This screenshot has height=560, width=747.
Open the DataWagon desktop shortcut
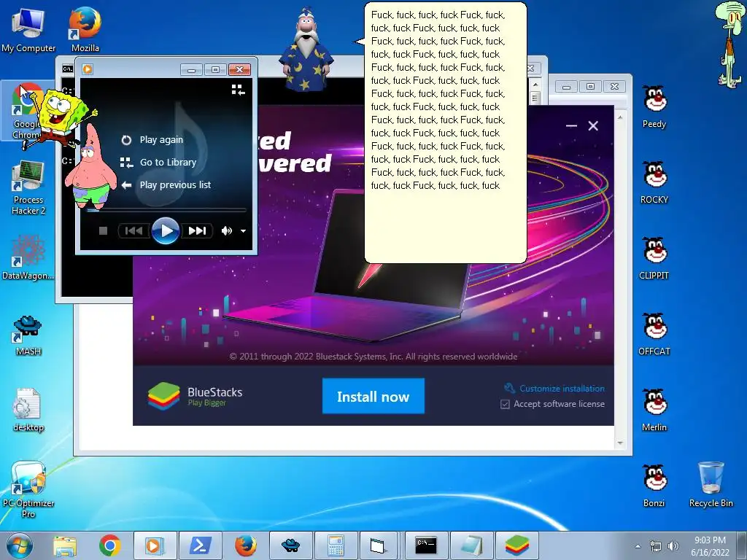[x=28, y=257]
